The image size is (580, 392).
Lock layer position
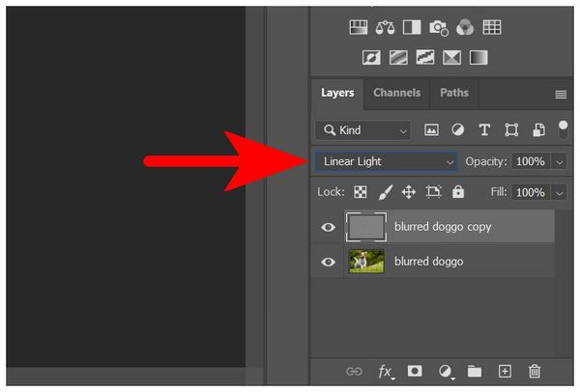tap(409, 192)
